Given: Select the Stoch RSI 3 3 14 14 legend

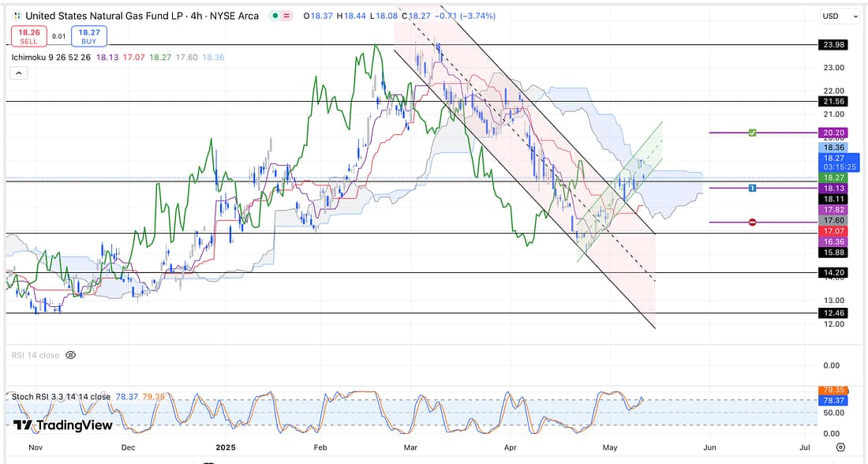Looking at the screenshot, I should (60, 396).
